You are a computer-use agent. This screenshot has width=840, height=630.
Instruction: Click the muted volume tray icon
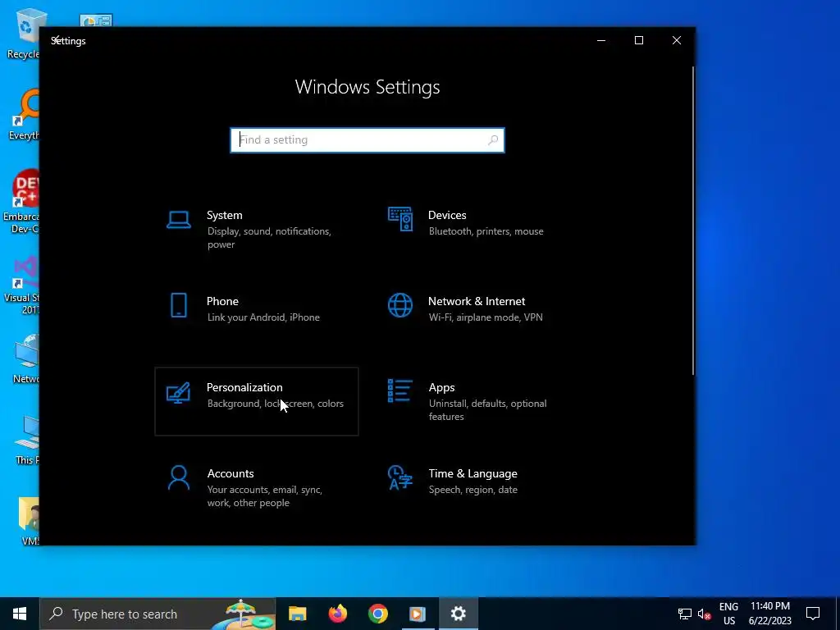pos(704,614)
